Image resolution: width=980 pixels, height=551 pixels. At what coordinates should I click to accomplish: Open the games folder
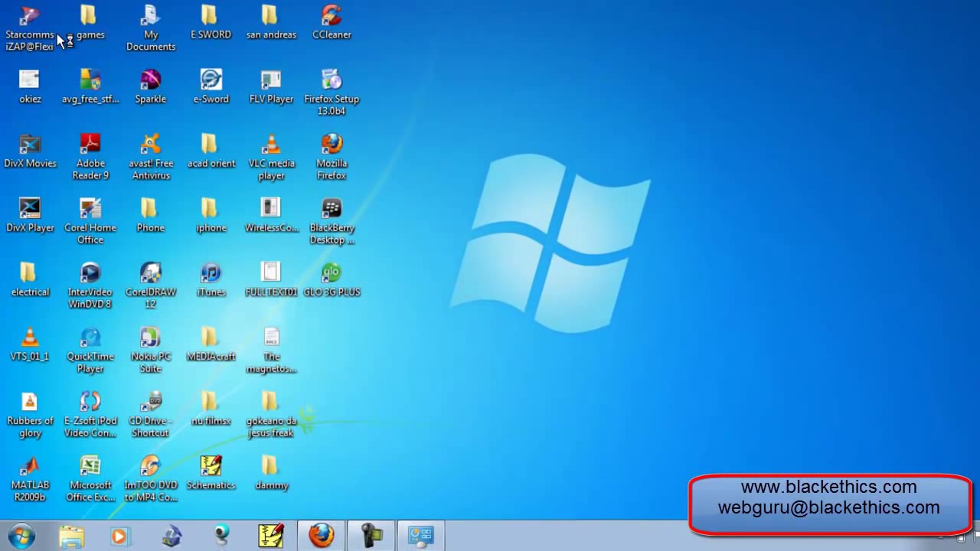90,23
